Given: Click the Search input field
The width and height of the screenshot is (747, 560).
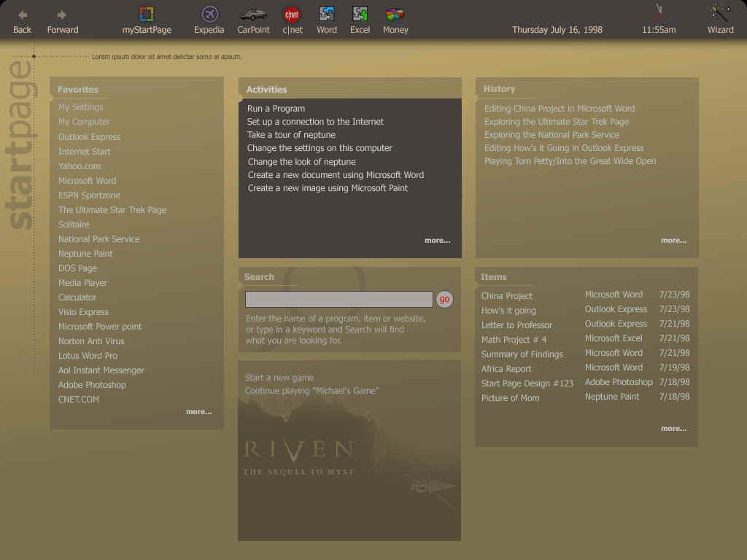Looking at the screenshot, I should click(338, 300).
